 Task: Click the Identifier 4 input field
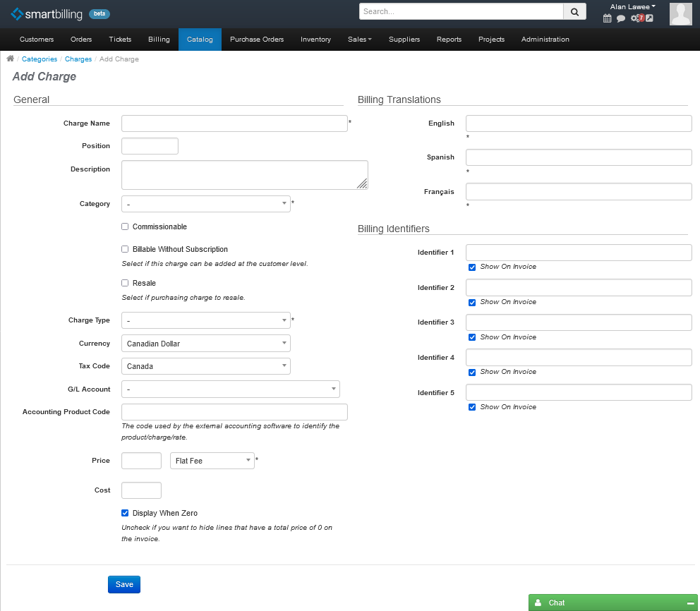pos(579,358)
